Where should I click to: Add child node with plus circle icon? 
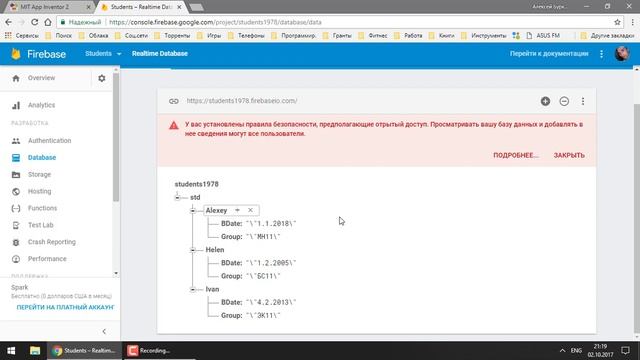tap(545, 101)
